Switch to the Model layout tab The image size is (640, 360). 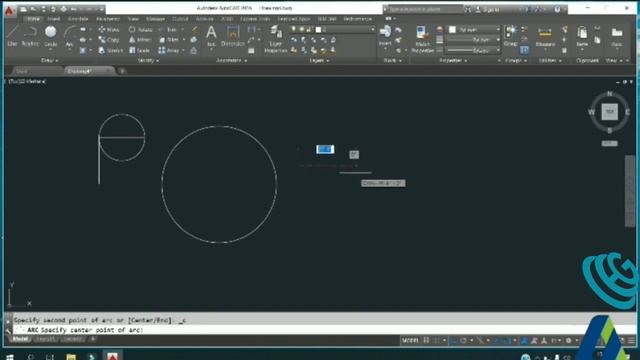click(20, 340)
